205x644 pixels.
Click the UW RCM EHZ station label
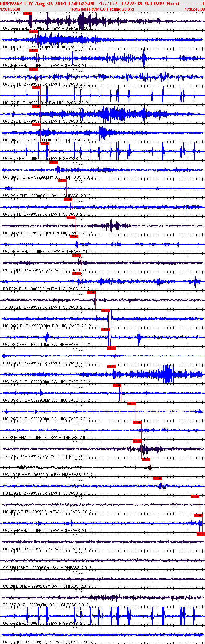click(x=15, y=196)
